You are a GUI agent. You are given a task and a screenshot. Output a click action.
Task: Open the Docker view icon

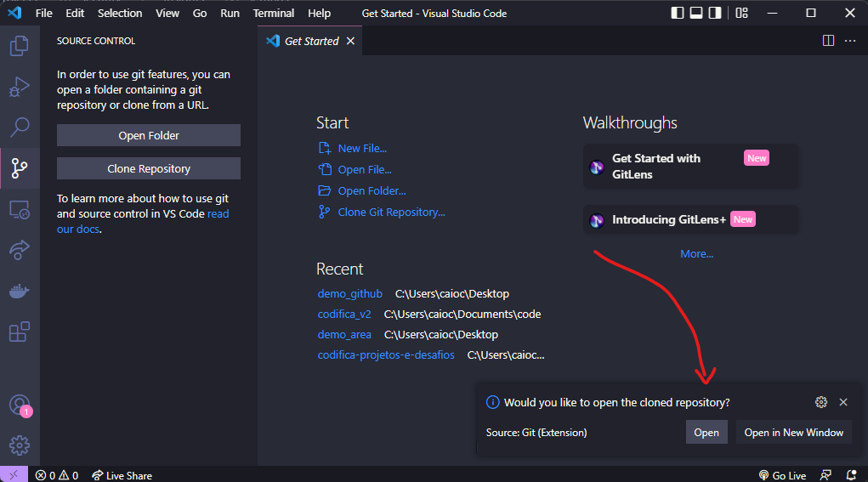(x=19, y=291)
